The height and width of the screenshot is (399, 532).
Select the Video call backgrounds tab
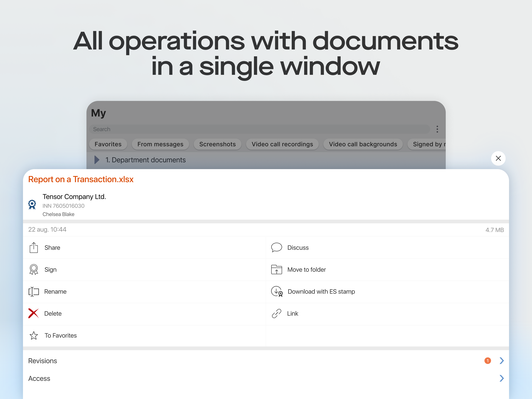coord(363,144)
